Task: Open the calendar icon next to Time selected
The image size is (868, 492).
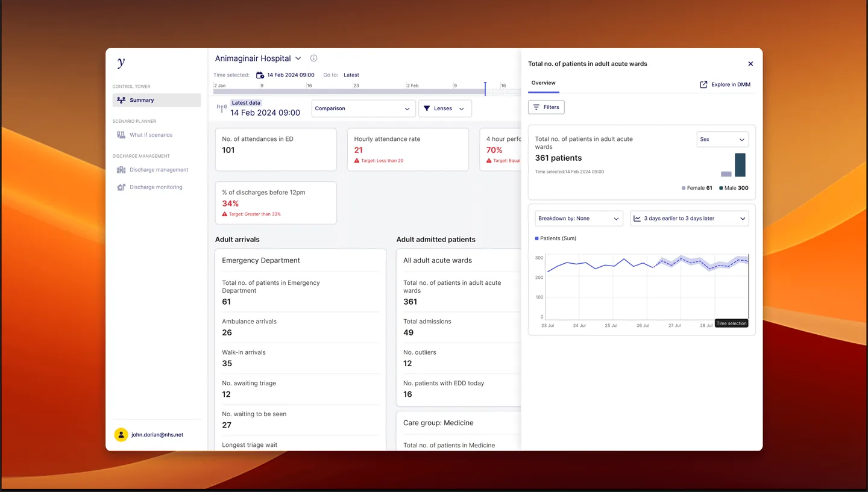Action: (x=260, y=75)
